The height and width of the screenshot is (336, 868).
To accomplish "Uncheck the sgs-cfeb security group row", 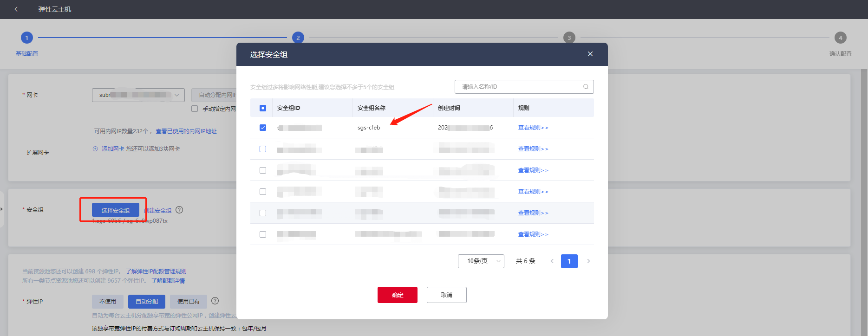I will (x=263, y=128).
